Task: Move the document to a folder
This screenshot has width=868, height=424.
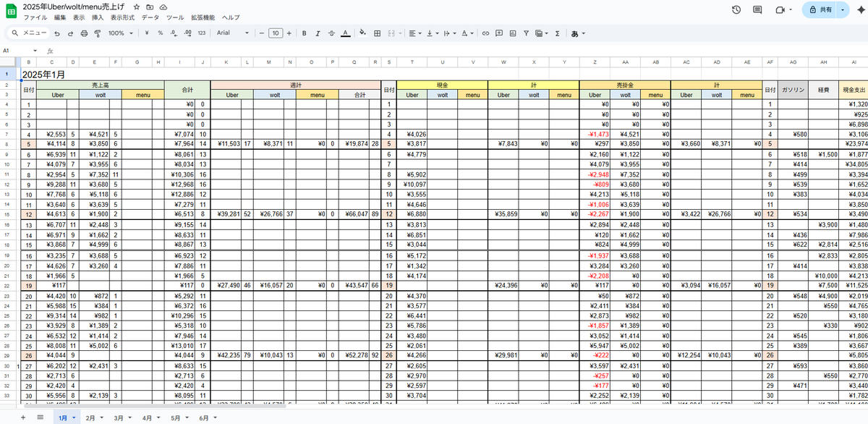Action: (150, 7)
